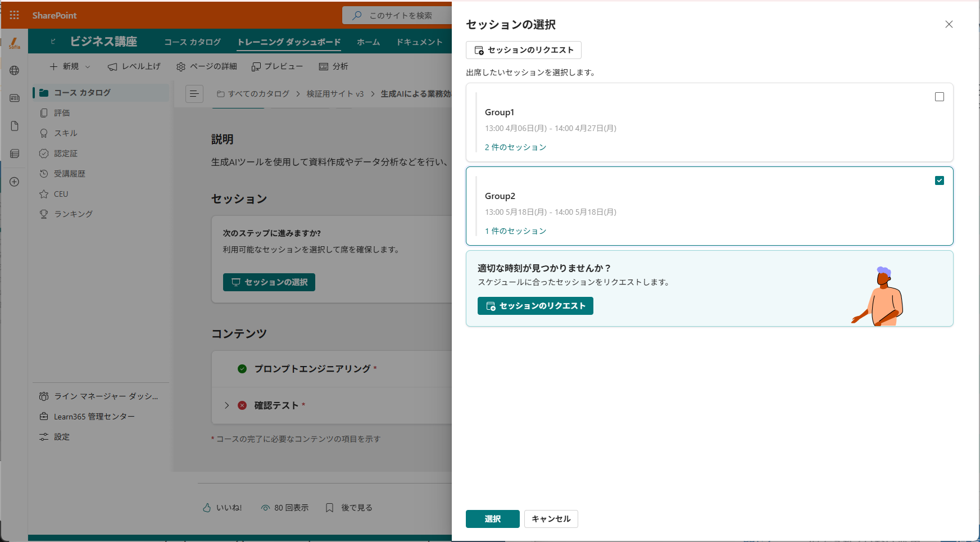The image size is (980, 542).
Task: Click the いいね! like button
Action: coord(223,508)
